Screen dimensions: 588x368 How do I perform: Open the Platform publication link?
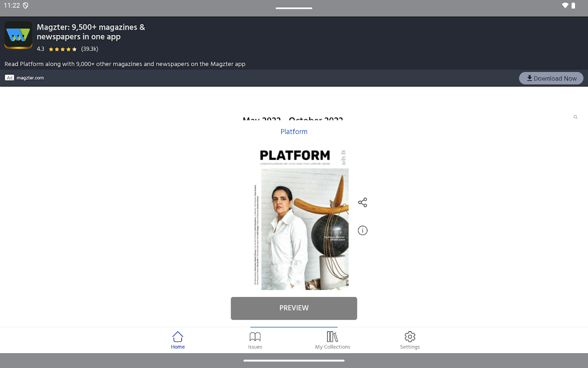[x=294, y=132]
